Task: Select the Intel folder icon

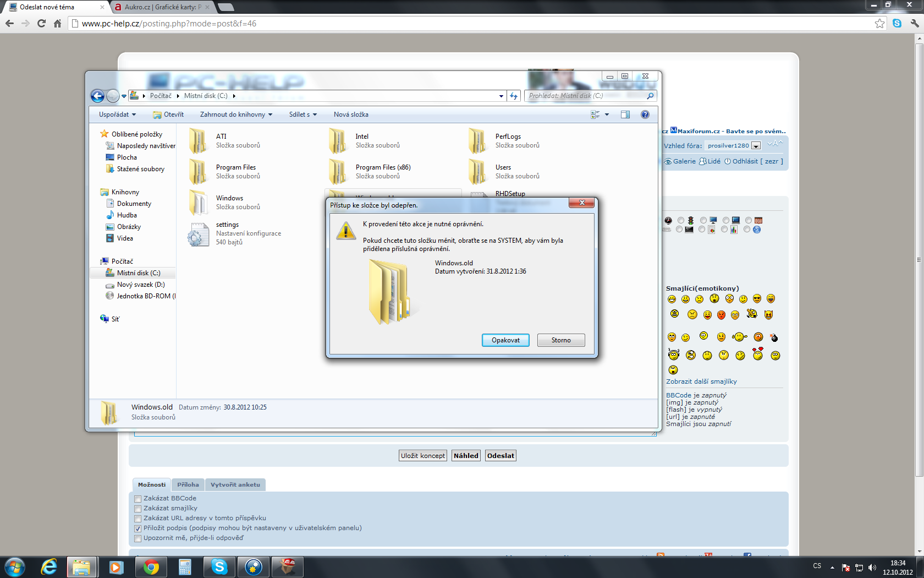Action: [x=338, y=141]
